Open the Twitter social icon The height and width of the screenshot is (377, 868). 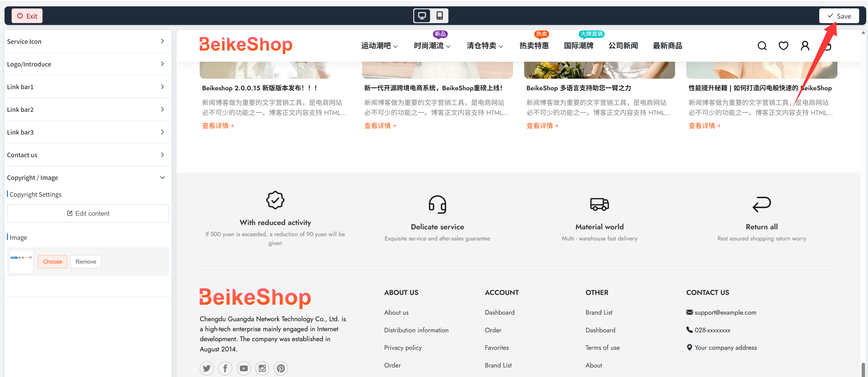207,368
